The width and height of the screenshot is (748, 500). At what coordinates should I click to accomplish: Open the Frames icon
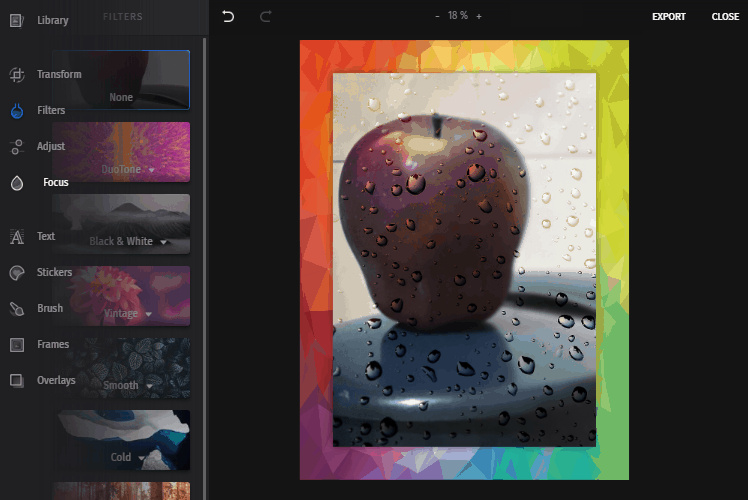(x=17, y=345)
